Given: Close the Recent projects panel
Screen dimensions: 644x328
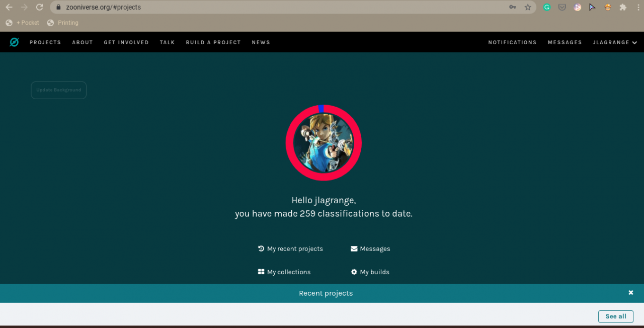Looking at the screenshot, I should coord(630,293).
